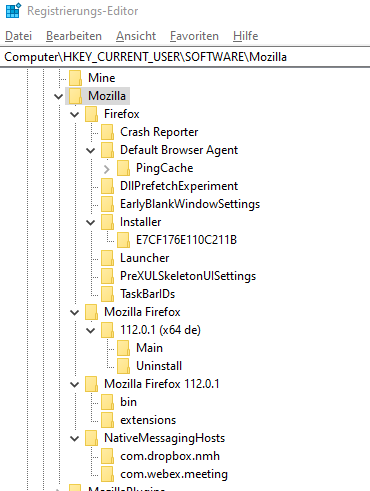Select the Default Browser Agent label
This screenshot has width=370, height=491.
179,150
